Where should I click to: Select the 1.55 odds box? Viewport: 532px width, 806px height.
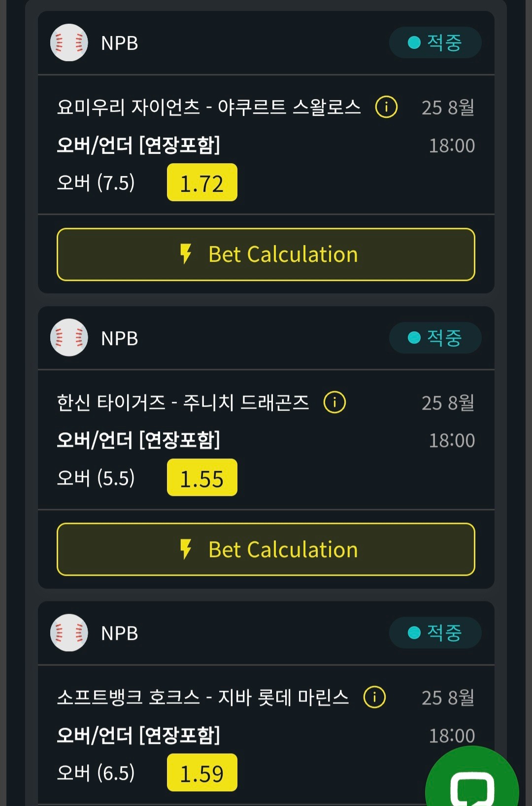pyautogui.click(x=202, y=478)
